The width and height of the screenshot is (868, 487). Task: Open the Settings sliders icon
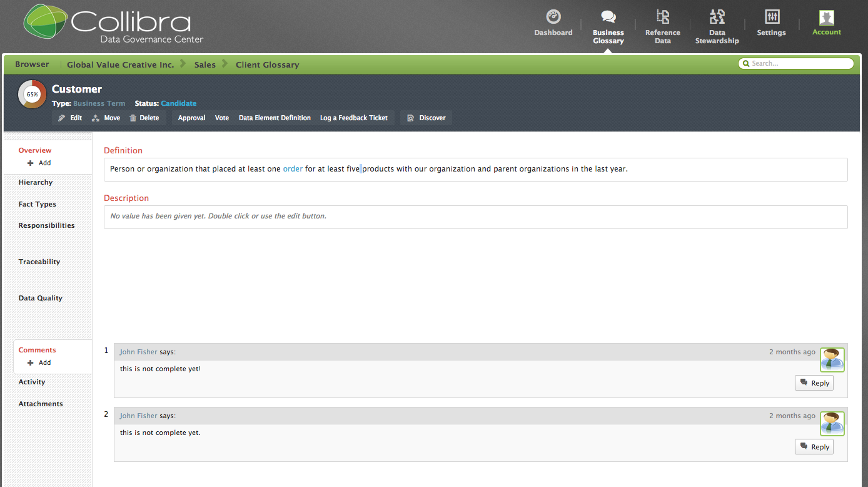click(772, 17)
